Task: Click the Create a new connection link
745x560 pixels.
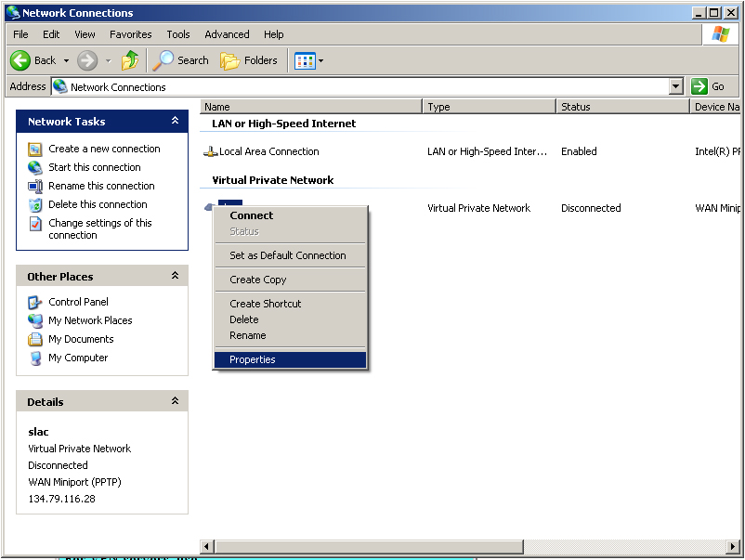Action: click(104, 149)
